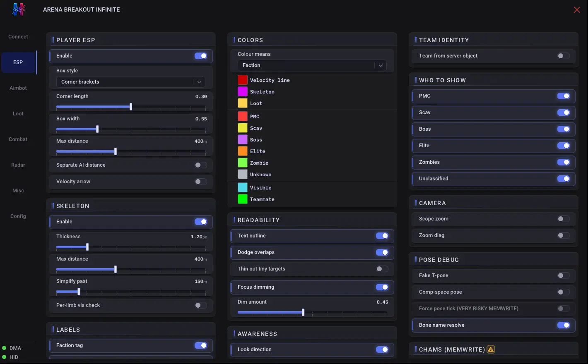Open the Colour means Faction dropdown
This screenshot has height=364, width=588.
click(312, 65)
